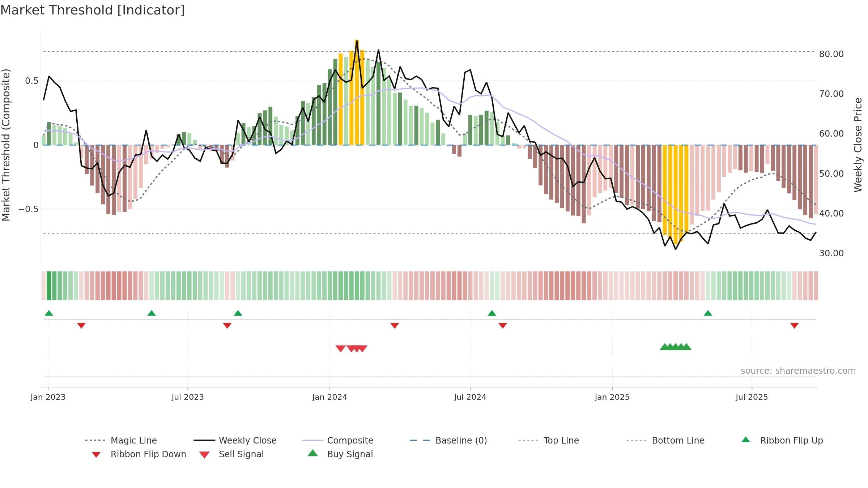Click the first green ribbon flip up marker in Jan 2023
This screenshot has width=868, height=488.
coord(49,313)
